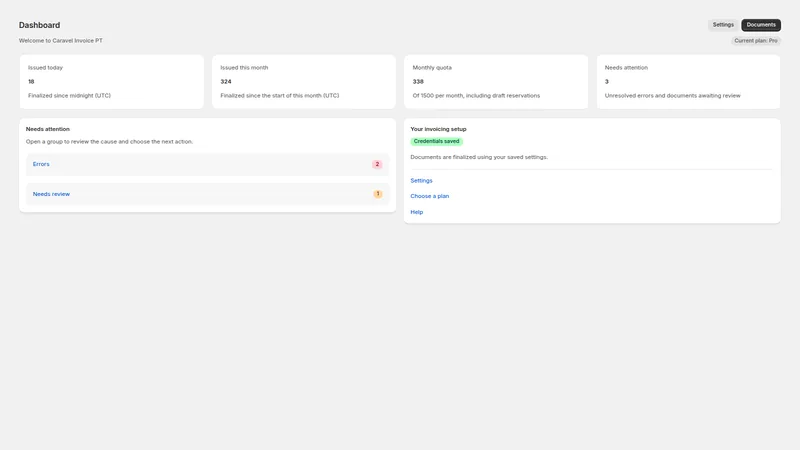Click 'Finalized since midnight (UTC)' text
This screenshot has width=800, height=450.
click(69, 95)
